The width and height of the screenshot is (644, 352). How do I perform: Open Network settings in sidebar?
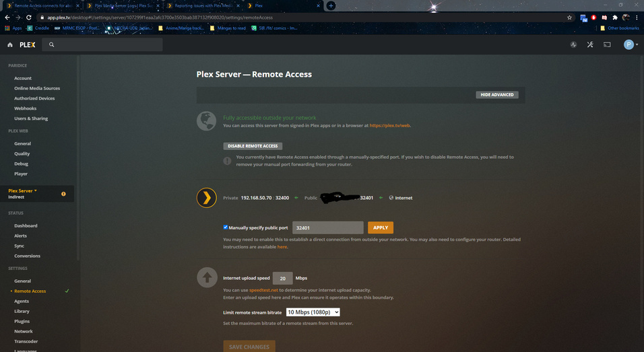pyautogui.click(x=24, y=332)
